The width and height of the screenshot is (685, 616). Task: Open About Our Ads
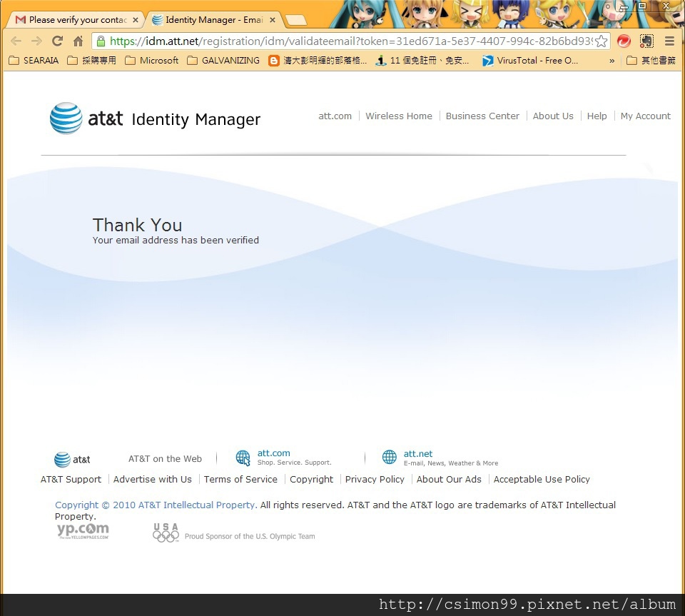click(449, 479)
